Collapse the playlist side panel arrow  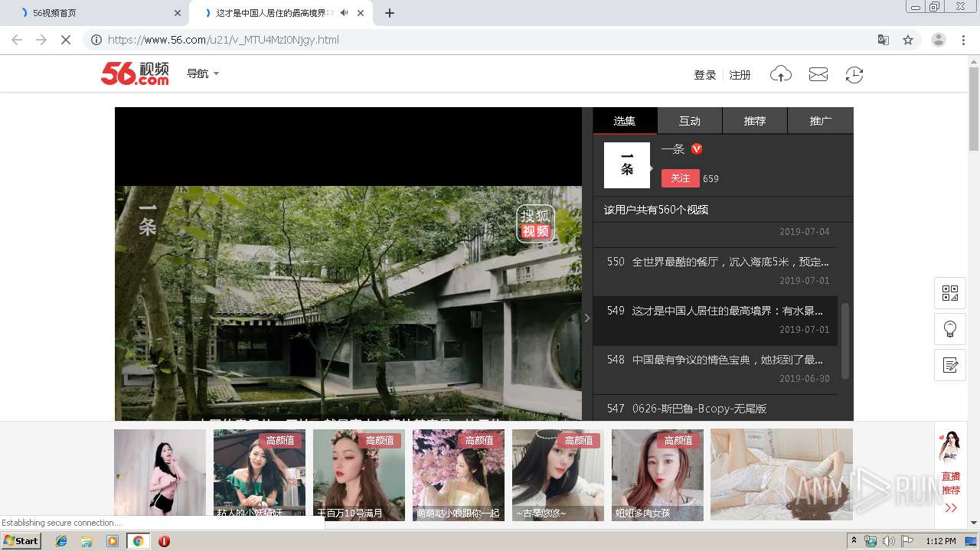[x=587, y=318]
